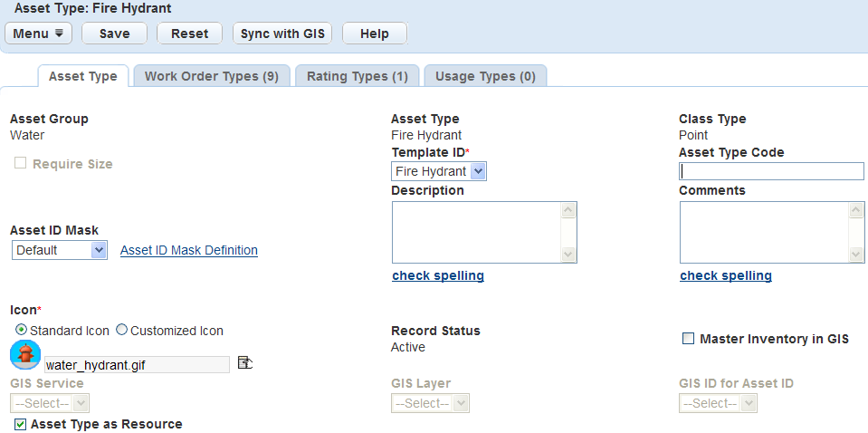Click the fire hydrant icon preview
This screenshot has width=868, height=433.
coord(26,355)
